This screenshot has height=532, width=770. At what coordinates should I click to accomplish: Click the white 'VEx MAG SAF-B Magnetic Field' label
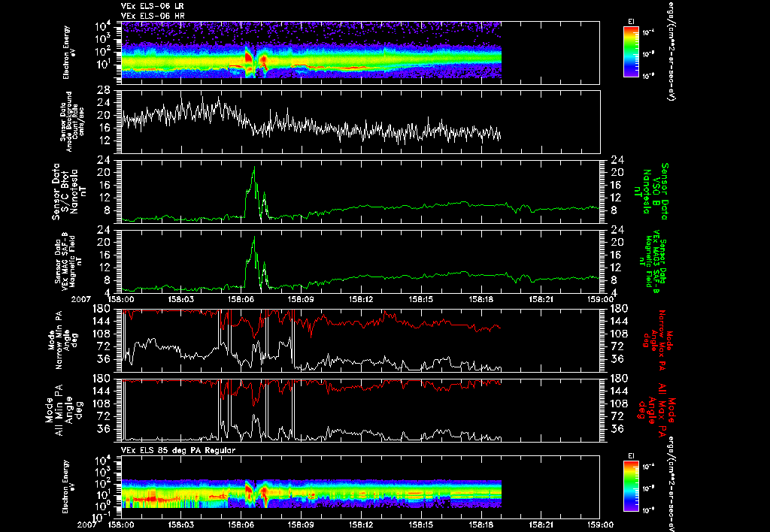[x=68, y=261]
